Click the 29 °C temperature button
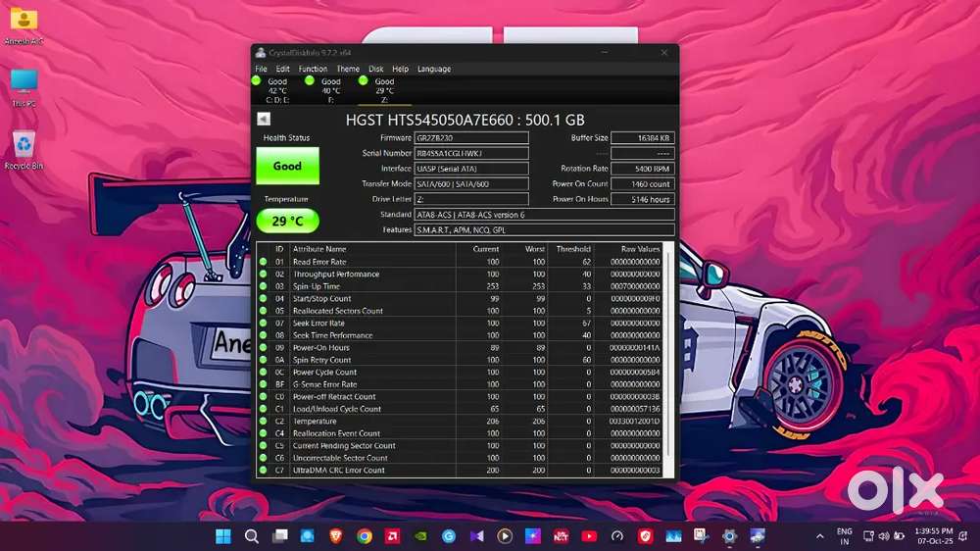 coord(287,221)
